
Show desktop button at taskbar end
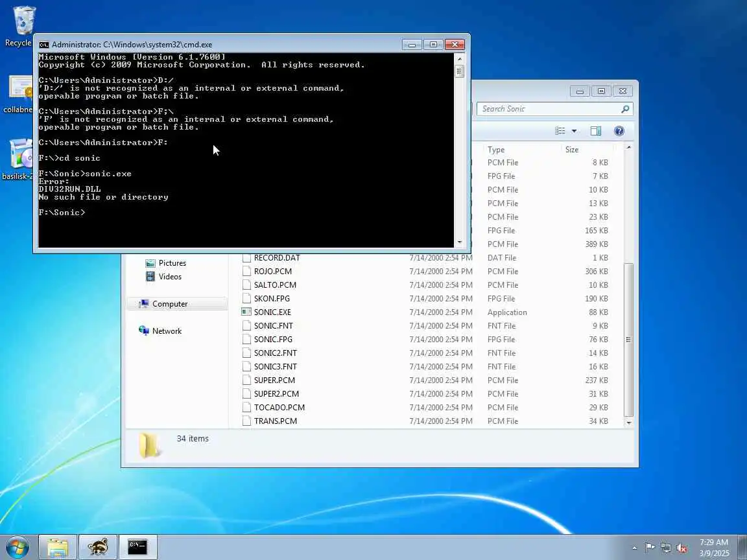(x=742, y=547)
